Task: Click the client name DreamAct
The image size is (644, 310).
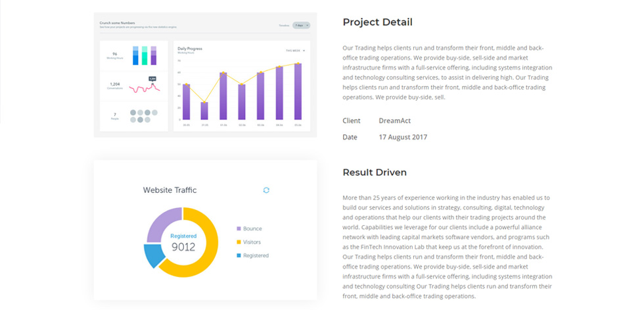Action: point(395,121)
